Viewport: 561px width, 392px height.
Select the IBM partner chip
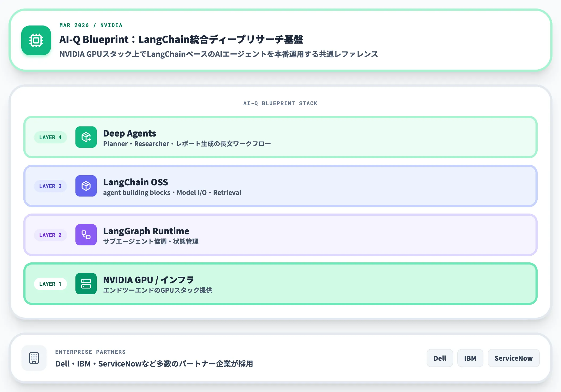(x=470, y=358)
